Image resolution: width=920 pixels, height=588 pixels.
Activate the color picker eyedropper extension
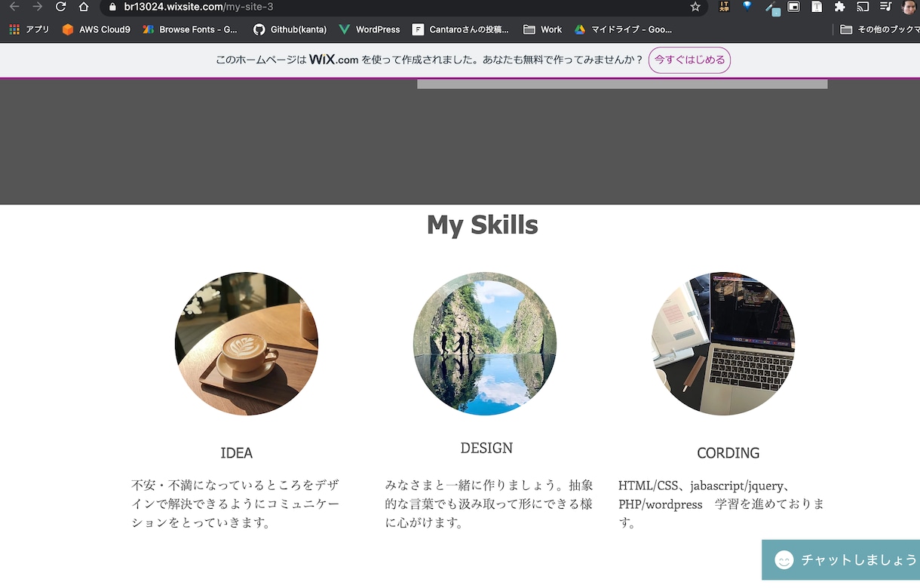click(771, 8)
